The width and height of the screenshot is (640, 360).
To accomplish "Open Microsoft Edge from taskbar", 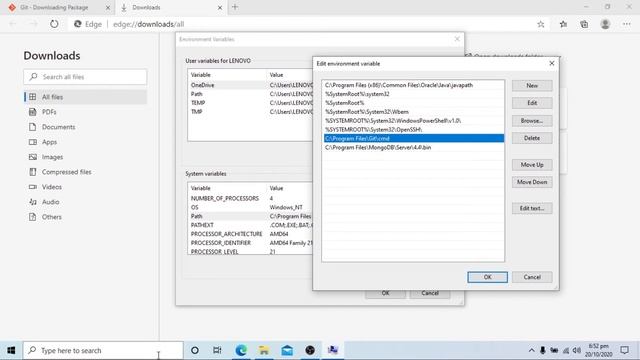I will (241, 350).
